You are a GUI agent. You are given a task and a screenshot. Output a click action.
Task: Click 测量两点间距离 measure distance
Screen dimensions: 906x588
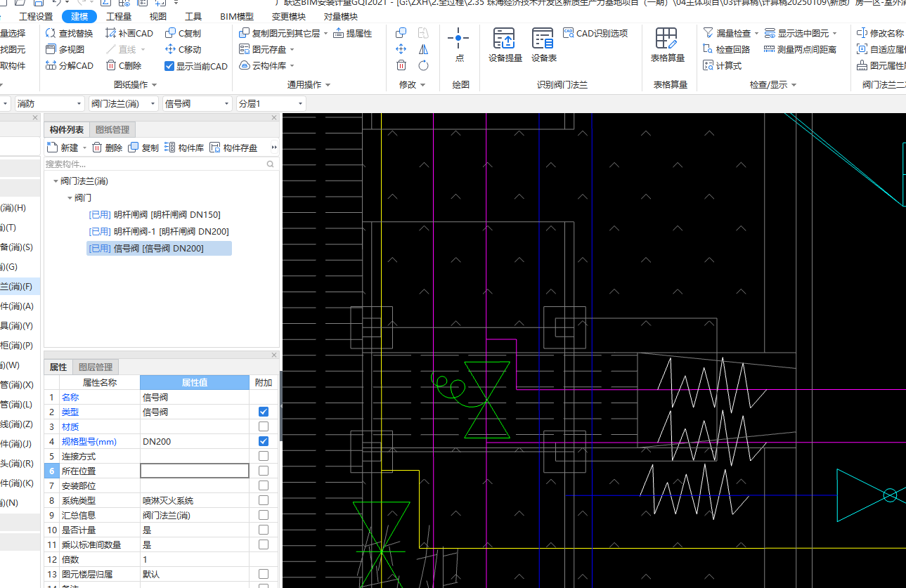coord(801,49)
